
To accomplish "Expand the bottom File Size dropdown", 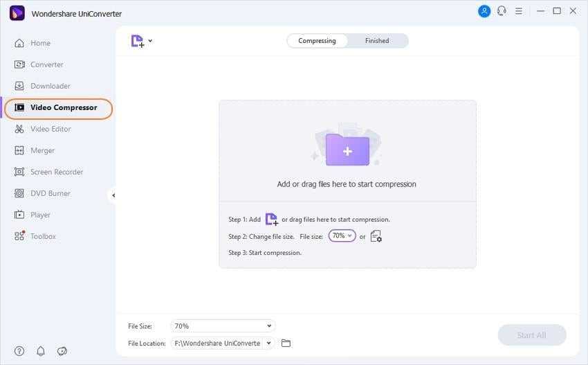I will point(222,326).
